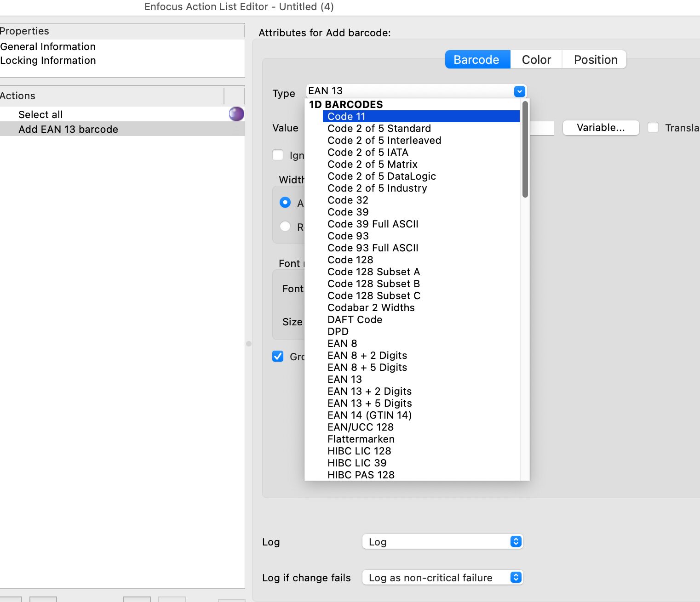This screenshot has width=700, height=602.
Task: Switch to the Color tab
Action: (536, 60)
